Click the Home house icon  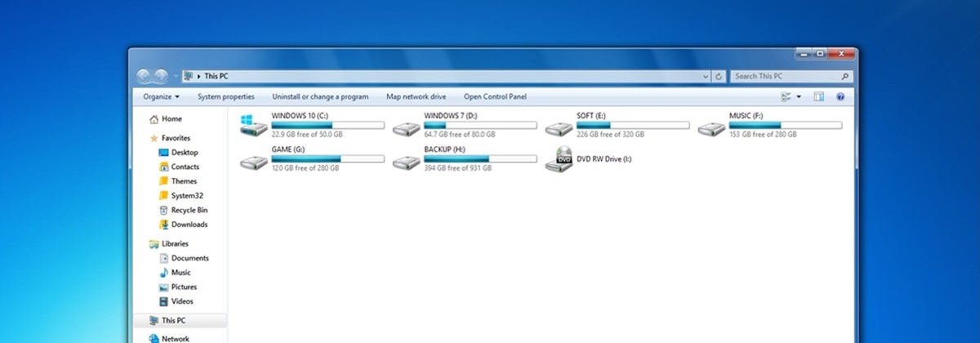coord(154,119)
